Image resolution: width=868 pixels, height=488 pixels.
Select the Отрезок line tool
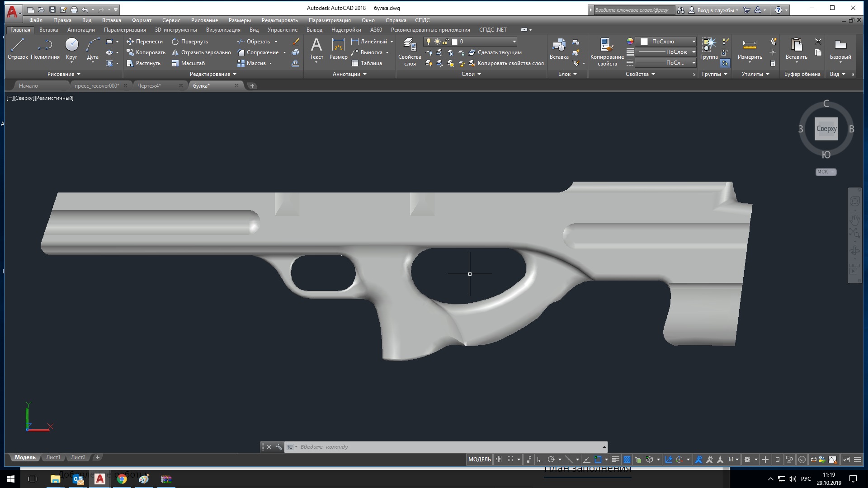pos(18,48)
